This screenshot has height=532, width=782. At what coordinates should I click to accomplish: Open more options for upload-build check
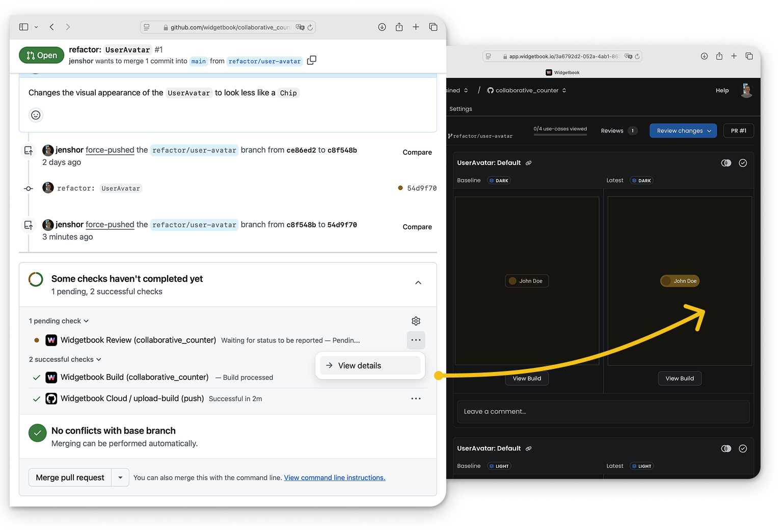416,398
